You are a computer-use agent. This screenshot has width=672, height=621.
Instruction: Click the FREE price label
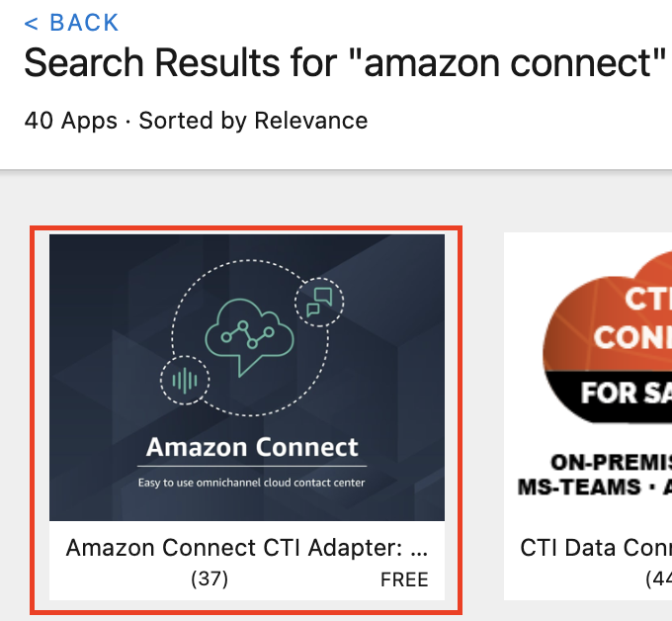[x=404, y=579]
